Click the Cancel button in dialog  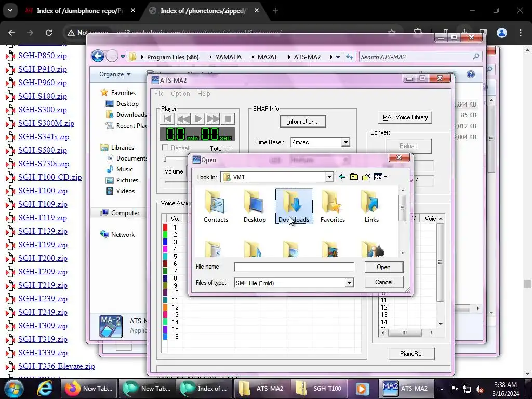point(384,282)
